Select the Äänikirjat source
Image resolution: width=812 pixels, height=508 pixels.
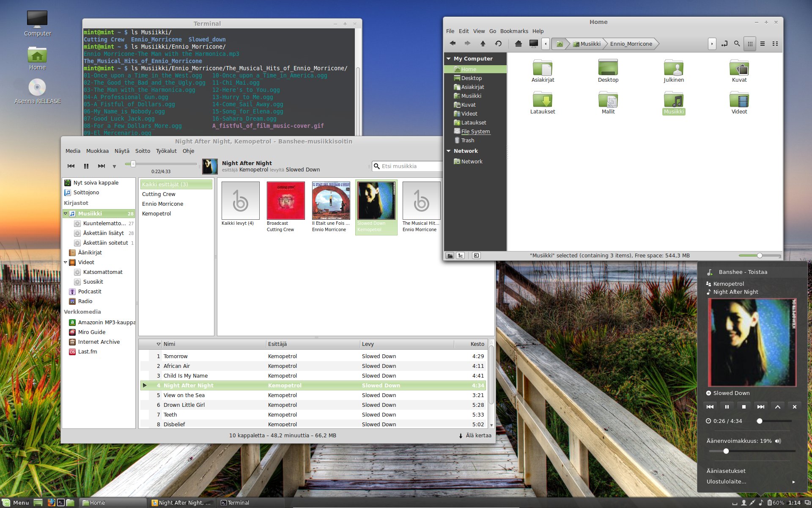(99, 252)
